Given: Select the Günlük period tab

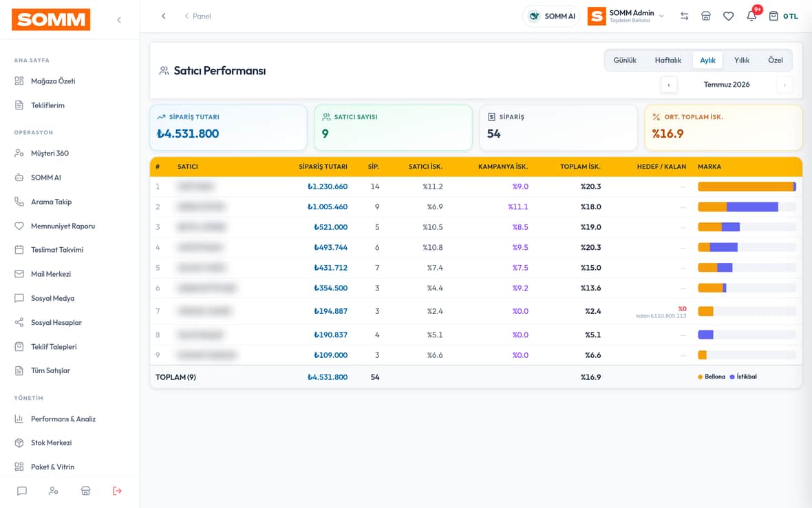Looking at the screenshot, I should 625,60.
